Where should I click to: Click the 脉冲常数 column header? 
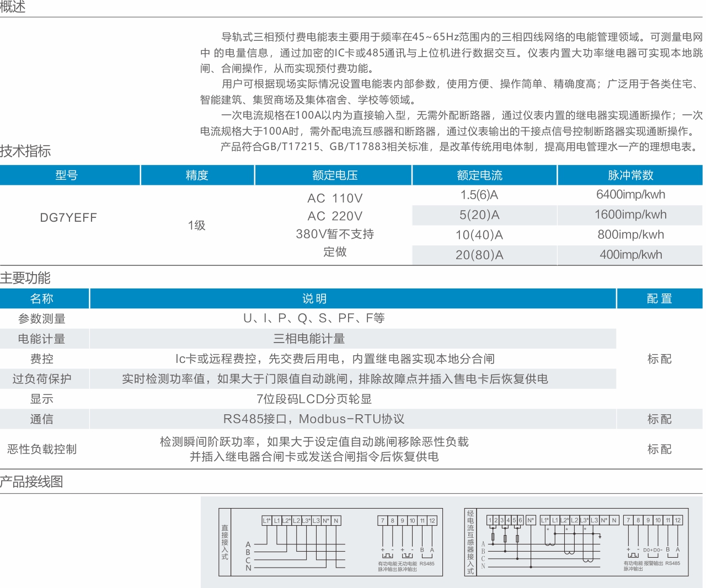630,175
